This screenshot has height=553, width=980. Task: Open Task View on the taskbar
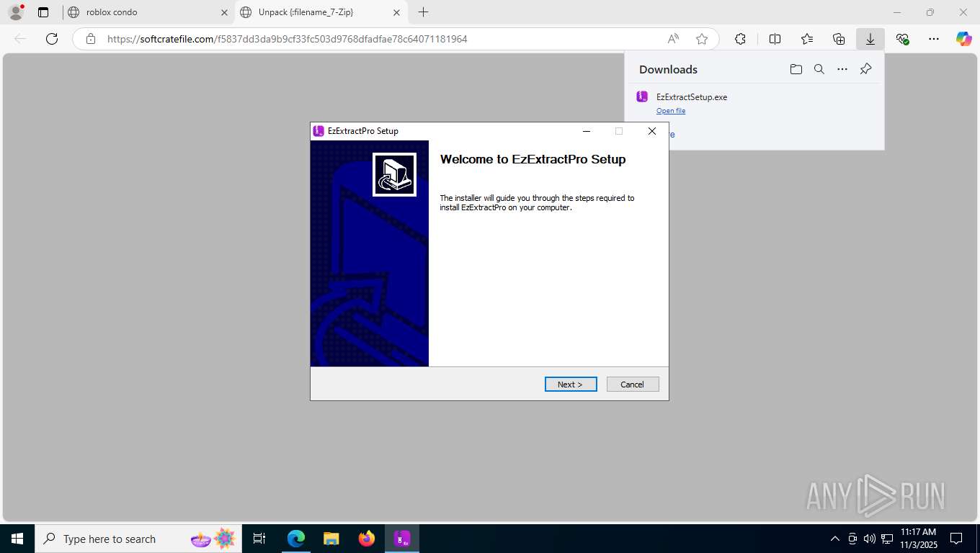259,539
